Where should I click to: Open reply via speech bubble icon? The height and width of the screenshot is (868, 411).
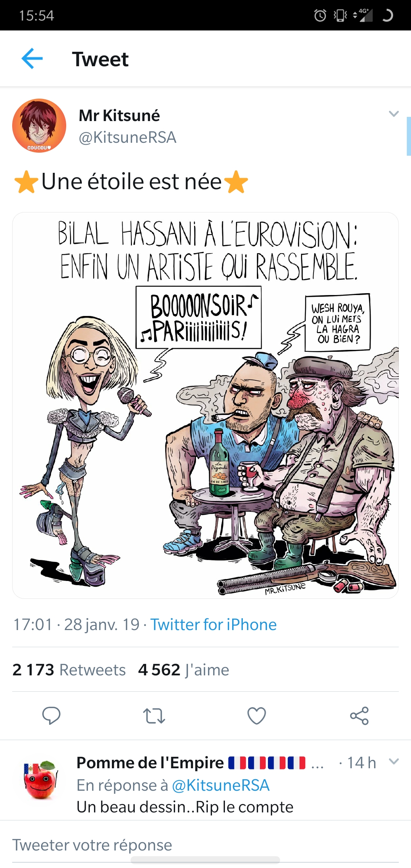tap(51, 716)
